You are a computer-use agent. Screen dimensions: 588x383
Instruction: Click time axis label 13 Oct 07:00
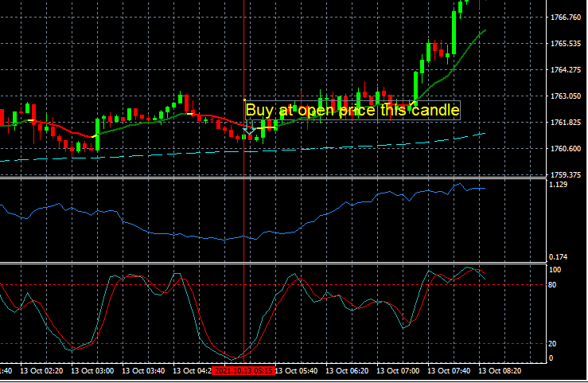point(398,371)
